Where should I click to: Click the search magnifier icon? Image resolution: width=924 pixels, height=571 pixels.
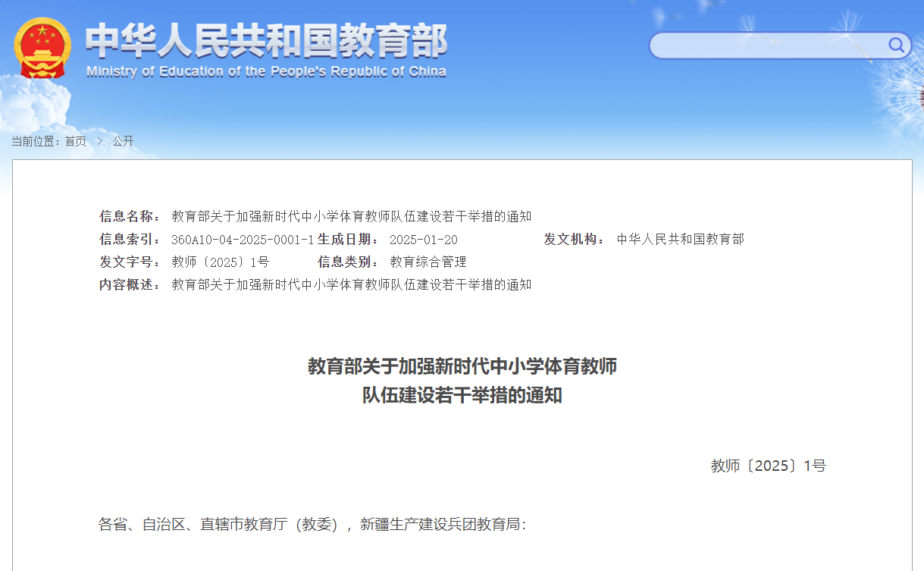[x=897, y=45]
